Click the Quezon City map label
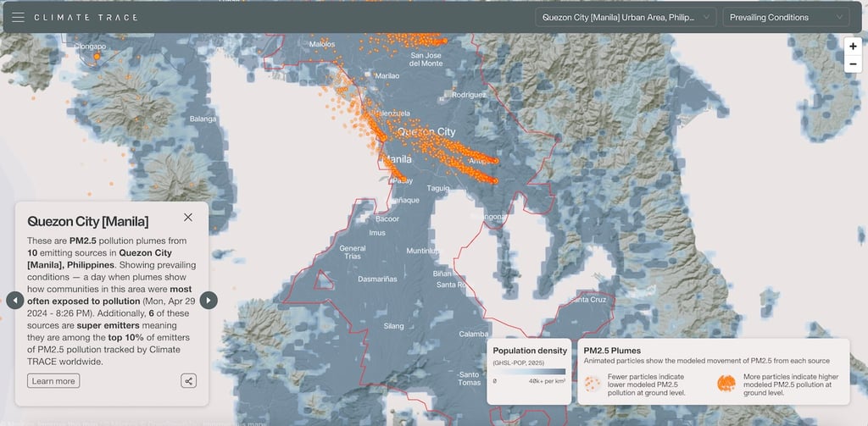 426,132
